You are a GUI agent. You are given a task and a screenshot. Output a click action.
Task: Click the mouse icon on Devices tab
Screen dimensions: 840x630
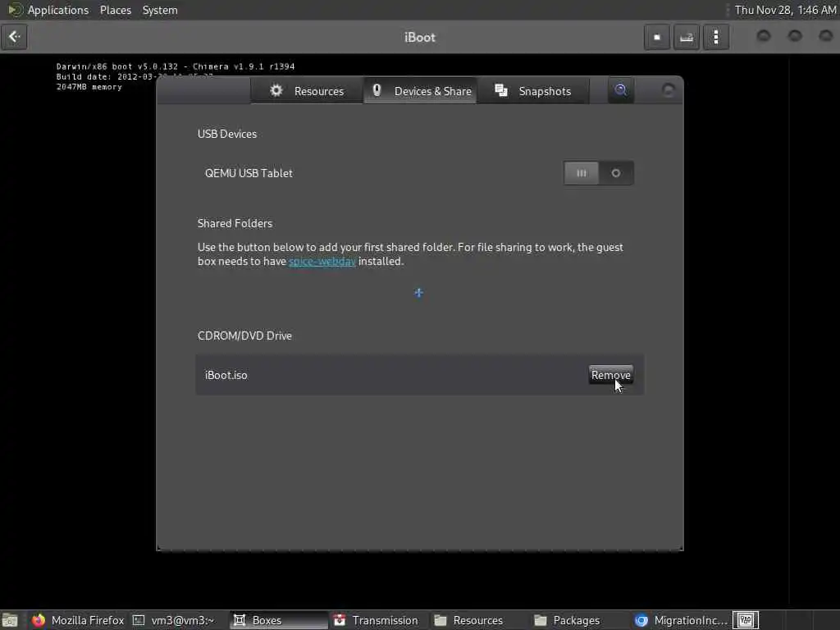point(377,90)
